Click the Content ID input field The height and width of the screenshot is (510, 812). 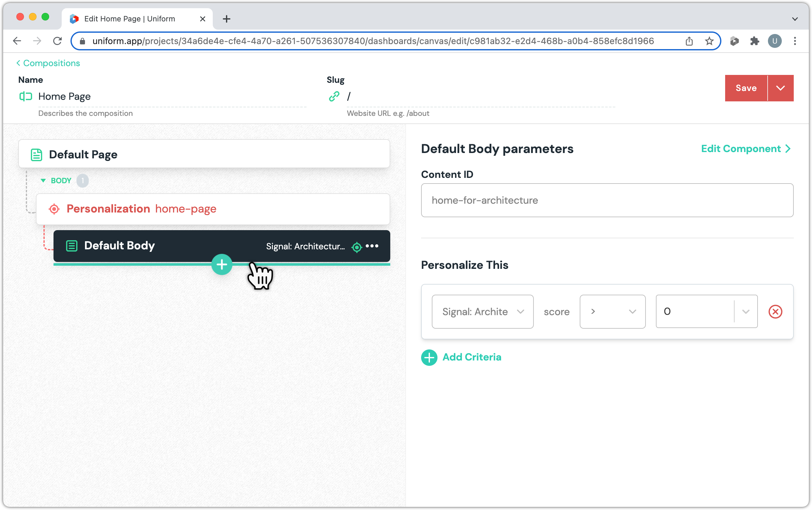tap(607, 200)
